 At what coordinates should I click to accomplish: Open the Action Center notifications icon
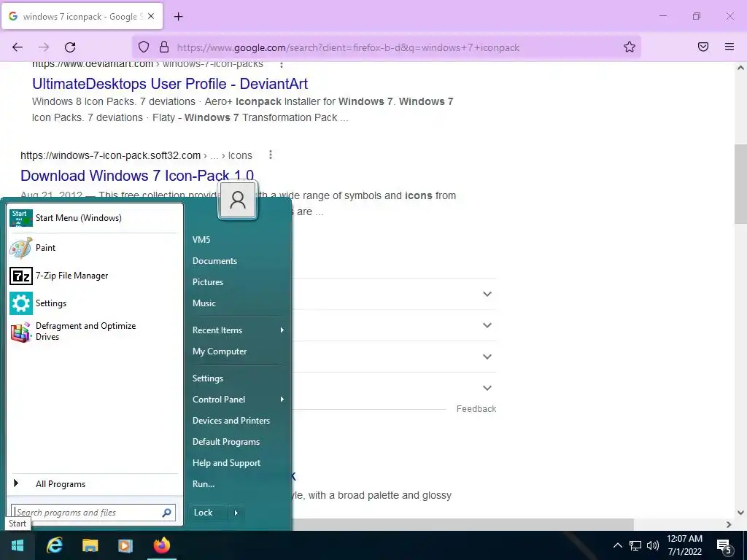point(724,545)
